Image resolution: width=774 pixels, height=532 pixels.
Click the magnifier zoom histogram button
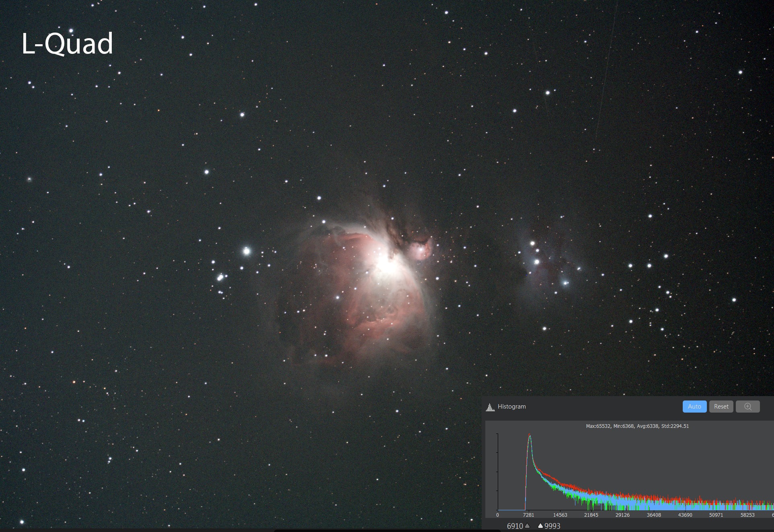747,407
